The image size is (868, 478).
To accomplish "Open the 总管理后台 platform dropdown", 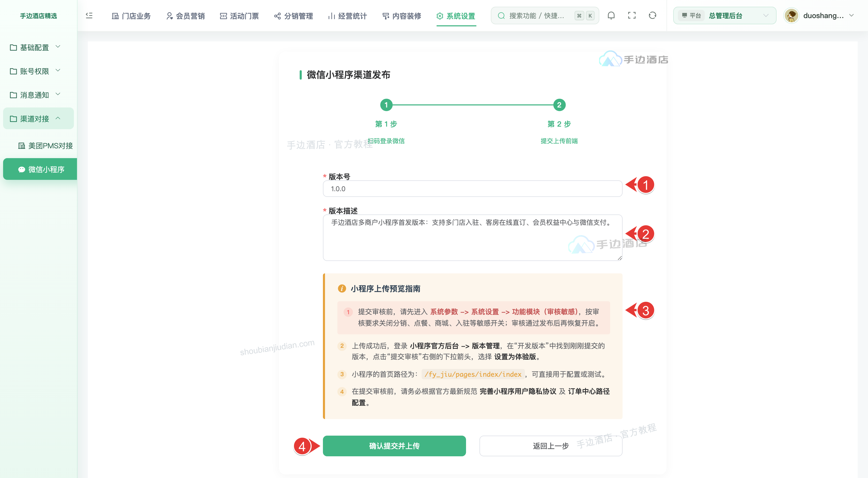I will tap(725, 16).
